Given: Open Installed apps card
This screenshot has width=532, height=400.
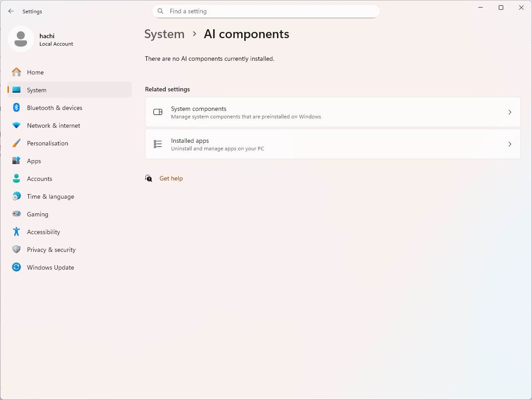Looking at the screenshot, I should pos(333,144).
